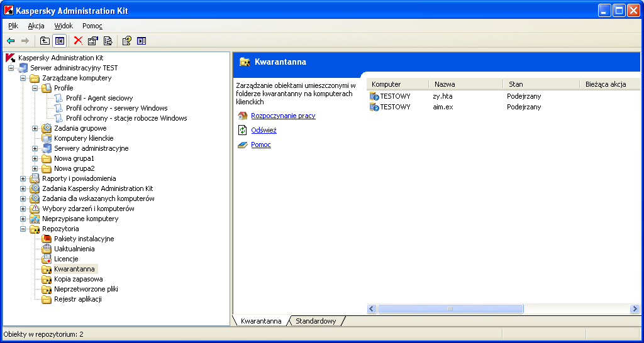Expand Zadania Kaspersky Administration Kit node

coord(23,188)
